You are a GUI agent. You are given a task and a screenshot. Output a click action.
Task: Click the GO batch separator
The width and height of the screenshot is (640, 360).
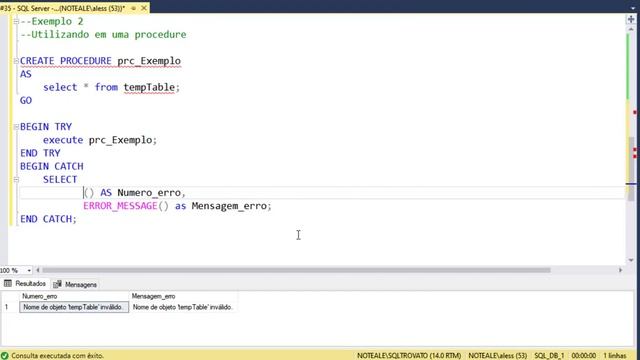[x=26, y=100]
